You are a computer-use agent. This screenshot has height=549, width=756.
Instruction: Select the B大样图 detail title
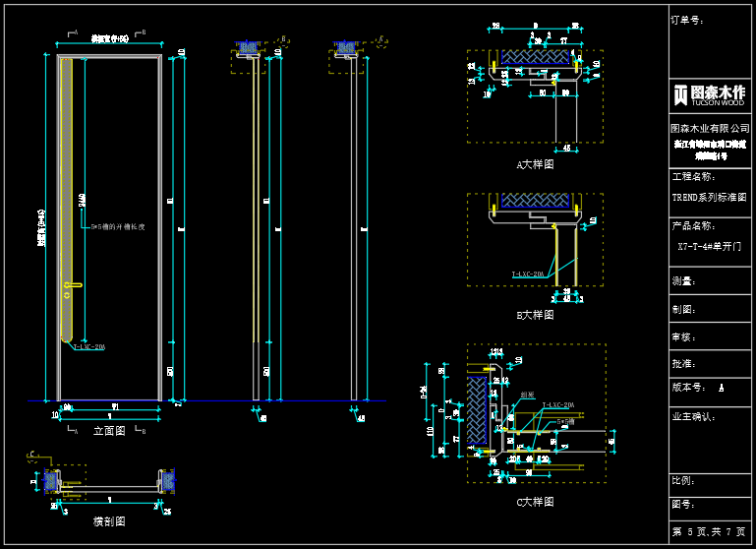point(535,315)
